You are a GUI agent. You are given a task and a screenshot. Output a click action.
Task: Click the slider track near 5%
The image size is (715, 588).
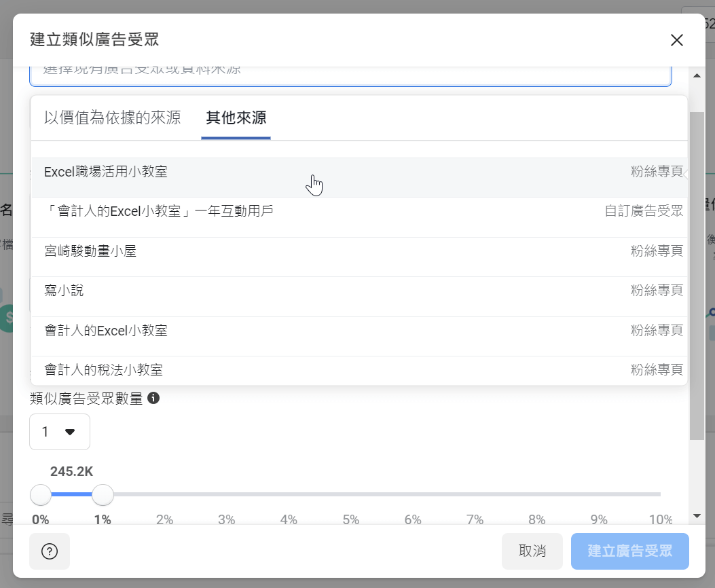[350, 494]
